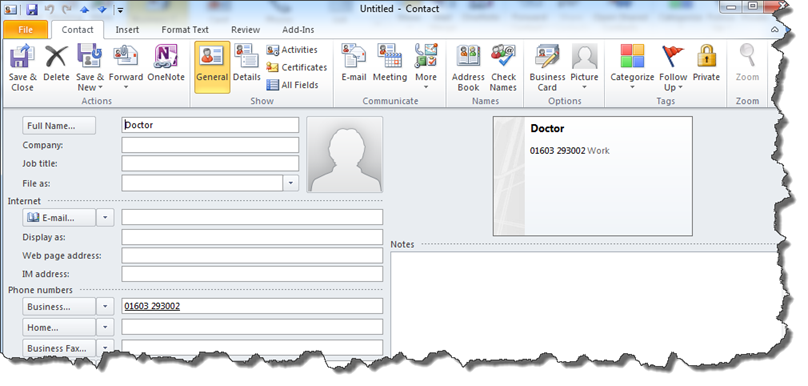Click the contact window system icon
The height and width of the screenshot is (386, 808).
(x=11, y=9)
